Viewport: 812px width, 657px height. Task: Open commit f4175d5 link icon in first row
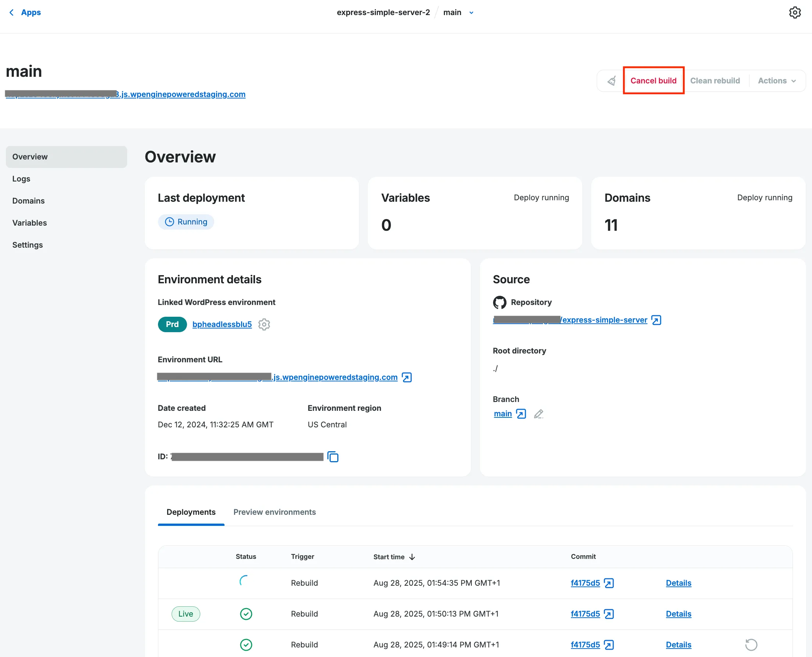609,583
